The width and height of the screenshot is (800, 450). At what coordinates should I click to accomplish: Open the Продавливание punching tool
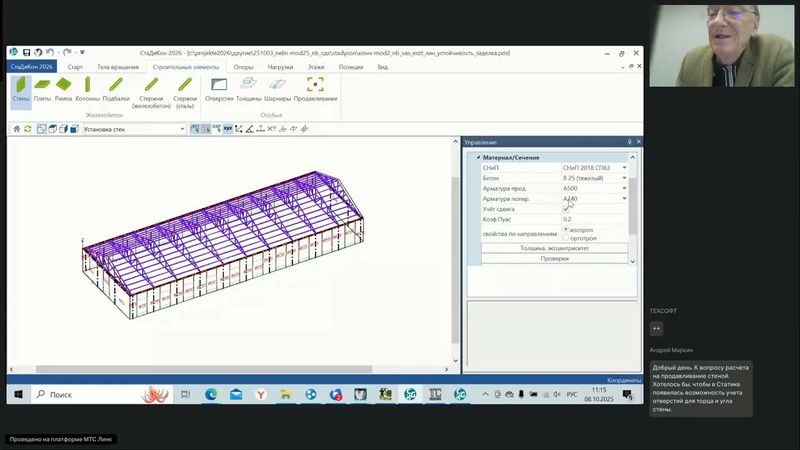(x=316, y=90)
